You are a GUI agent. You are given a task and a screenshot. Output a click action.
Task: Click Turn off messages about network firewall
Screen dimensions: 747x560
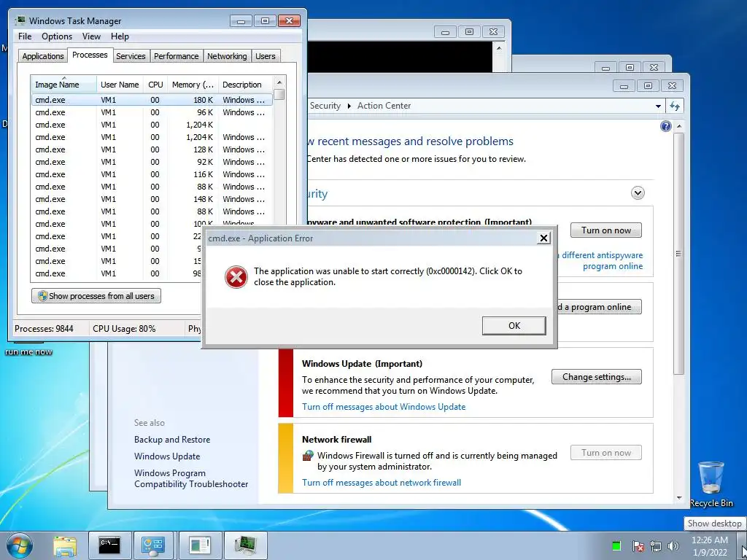point(381,483)
